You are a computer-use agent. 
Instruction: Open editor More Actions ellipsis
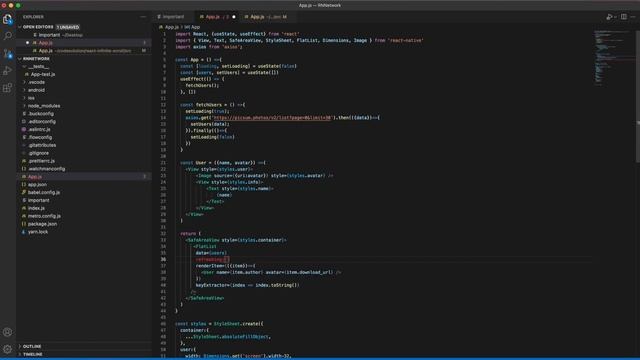click(633, 17)
